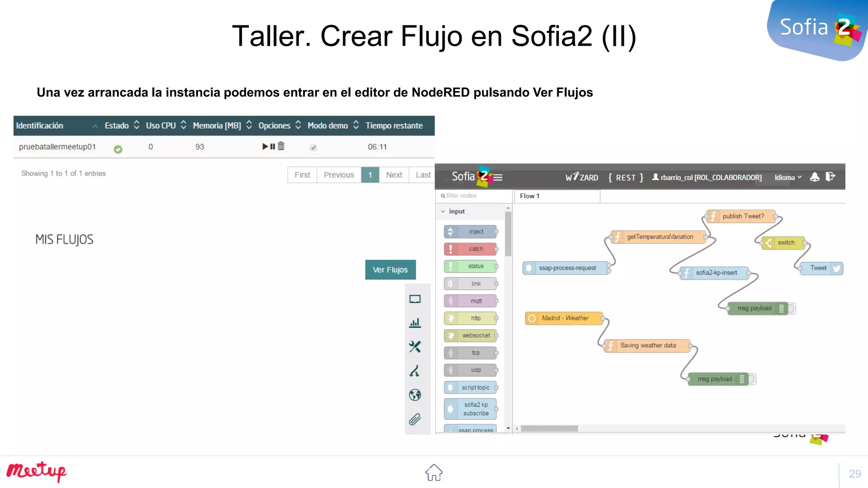Image resolution: width=868 pixels, height=488 pixels.
Task: Click the logout icon
Action: click(830, 177)
